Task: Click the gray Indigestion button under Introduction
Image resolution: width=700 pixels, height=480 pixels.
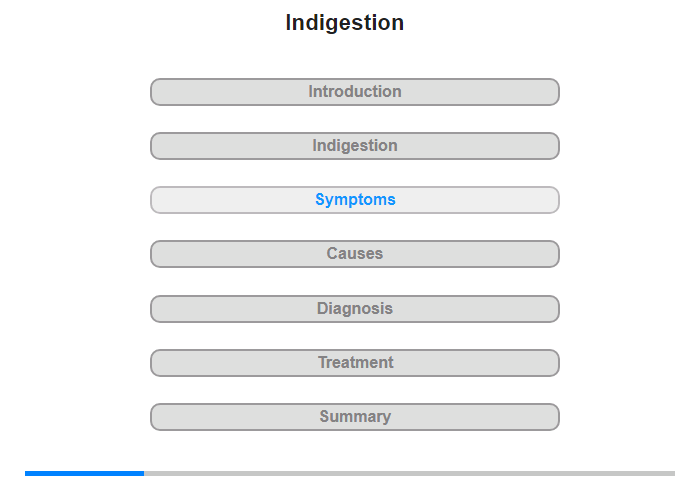Action: (354, 146)
